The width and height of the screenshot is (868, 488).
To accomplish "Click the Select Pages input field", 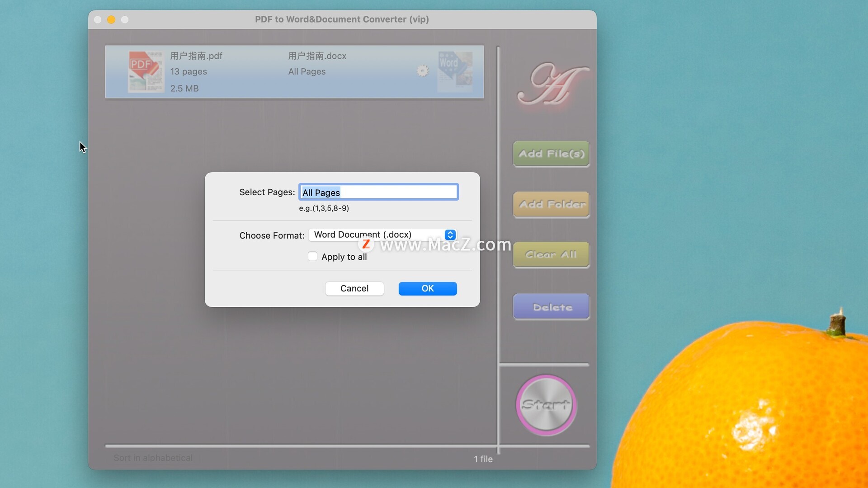I will 378,192.
